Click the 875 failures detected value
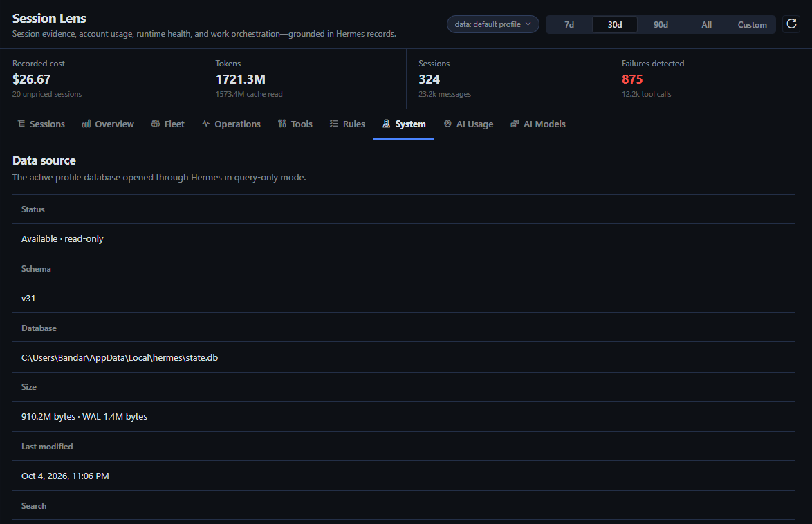The height and width of the screenshot is (524, 812). tap(632, 79)
